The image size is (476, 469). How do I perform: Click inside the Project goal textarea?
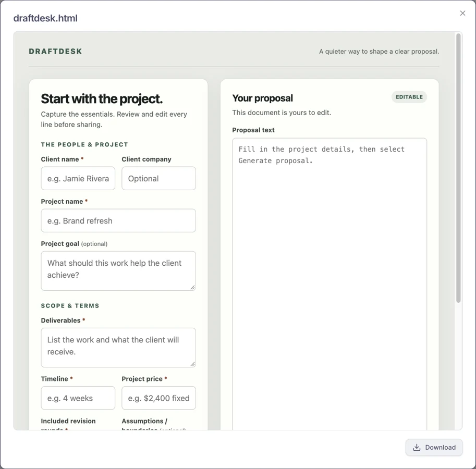click(118, 270)
